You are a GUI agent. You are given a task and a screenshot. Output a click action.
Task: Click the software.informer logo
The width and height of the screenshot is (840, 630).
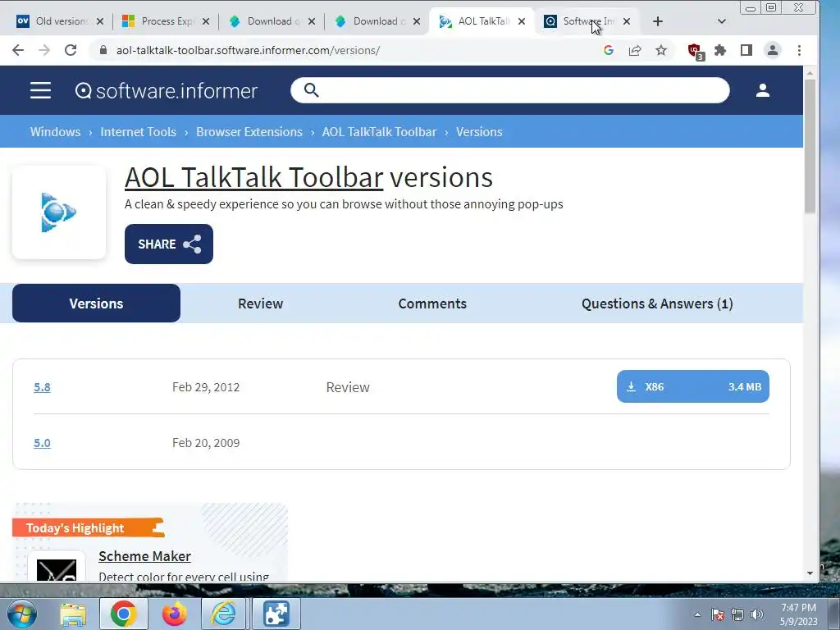(166, 90)
